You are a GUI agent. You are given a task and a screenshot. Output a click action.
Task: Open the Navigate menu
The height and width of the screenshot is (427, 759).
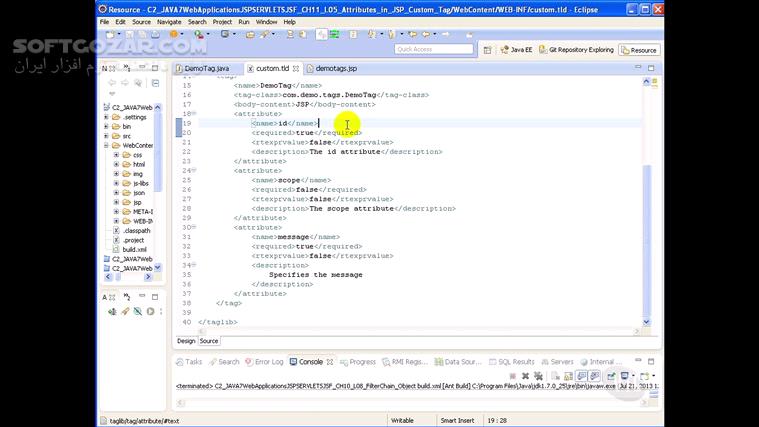(169, 22)
